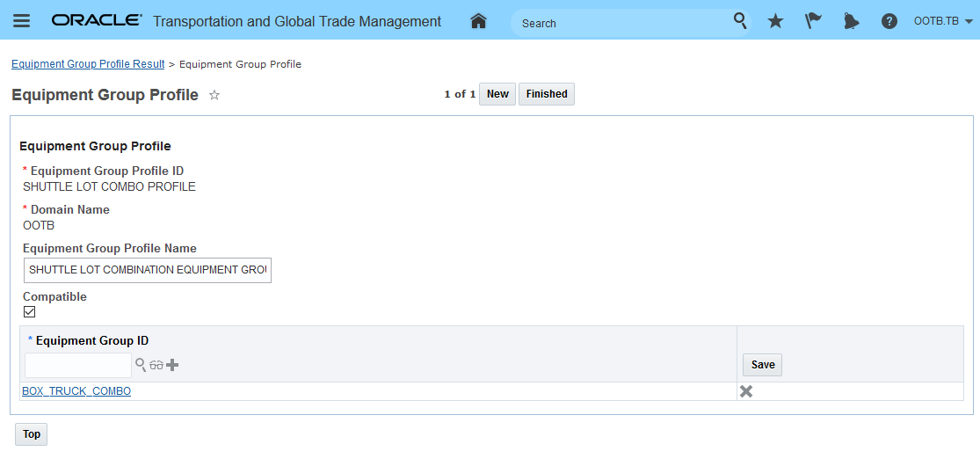This screenshot has width=980, height=459.
Task: Mark Equipment Group Profile as favorite
Action: [214, 95]
